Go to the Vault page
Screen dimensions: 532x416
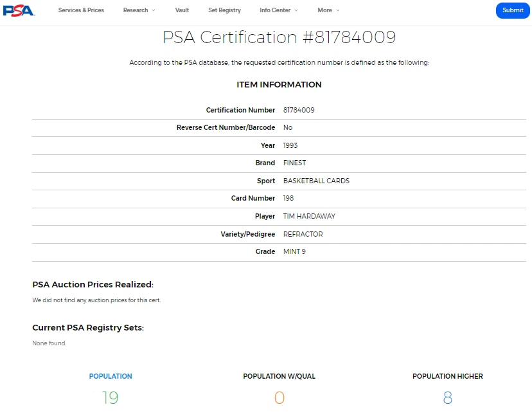tap(182, 10)
